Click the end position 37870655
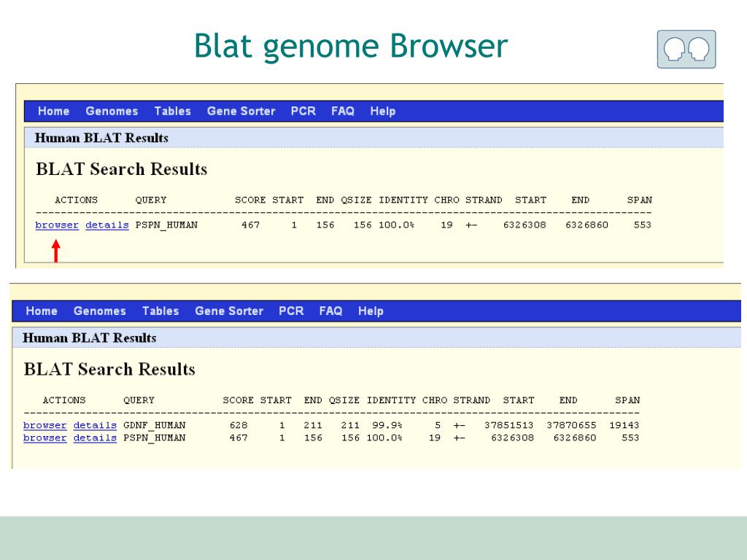747x560 pixels. tap(571, 425)
